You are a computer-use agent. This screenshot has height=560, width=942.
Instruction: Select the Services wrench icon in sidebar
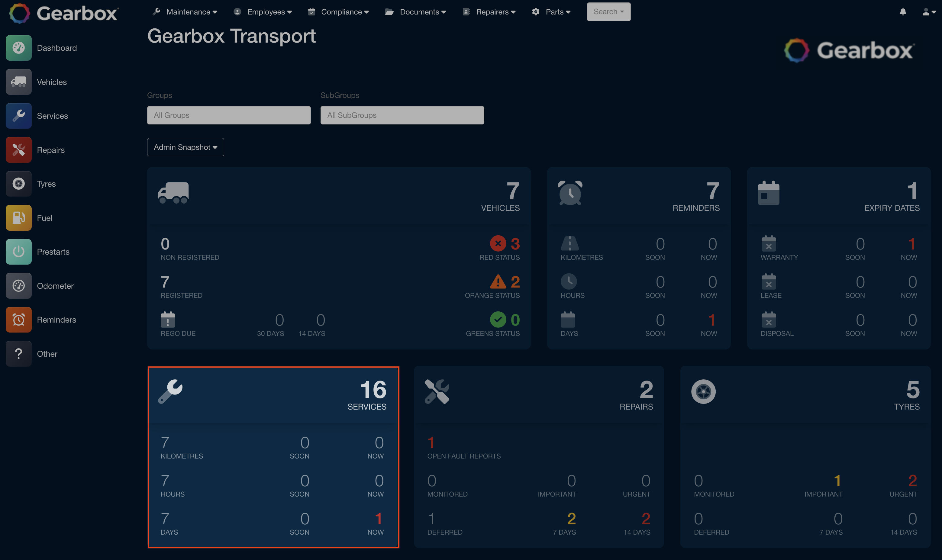tap(18, 116)
